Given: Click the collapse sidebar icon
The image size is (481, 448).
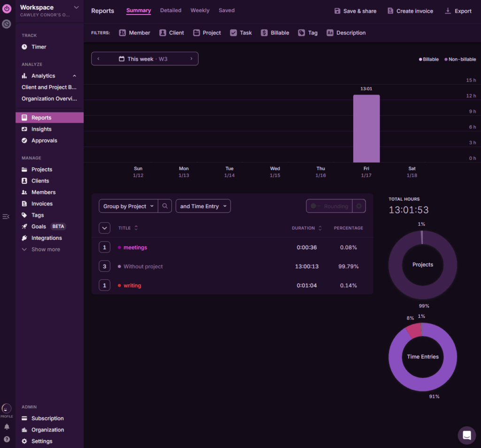Looking at the screenshot, I should [6, 217].
